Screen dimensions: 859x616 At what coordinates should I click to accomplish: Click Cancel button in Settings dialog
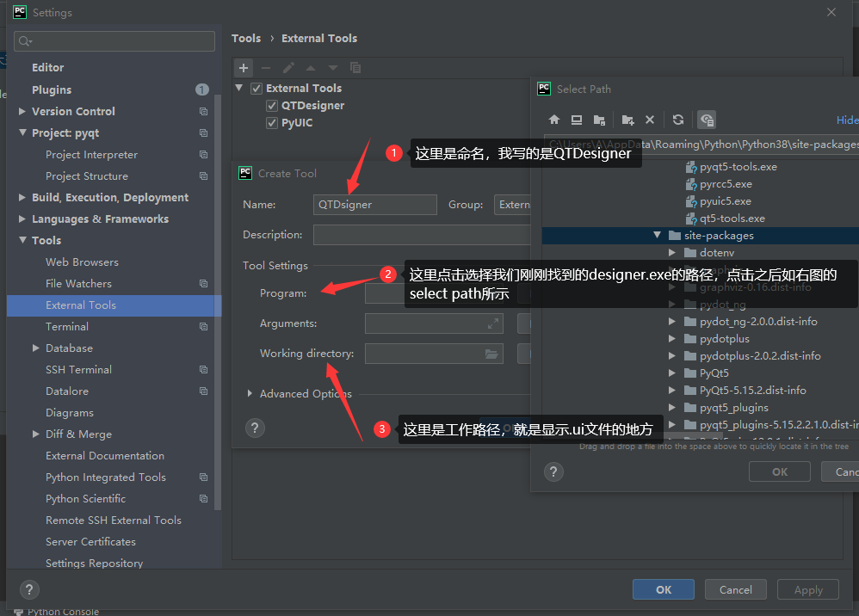(x=735, y=589)
